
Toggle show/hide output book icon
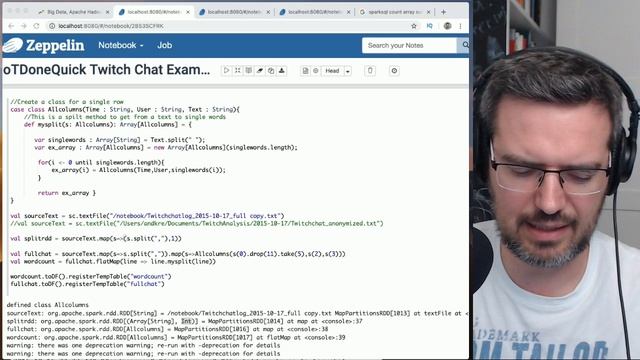tap(249, 71)
